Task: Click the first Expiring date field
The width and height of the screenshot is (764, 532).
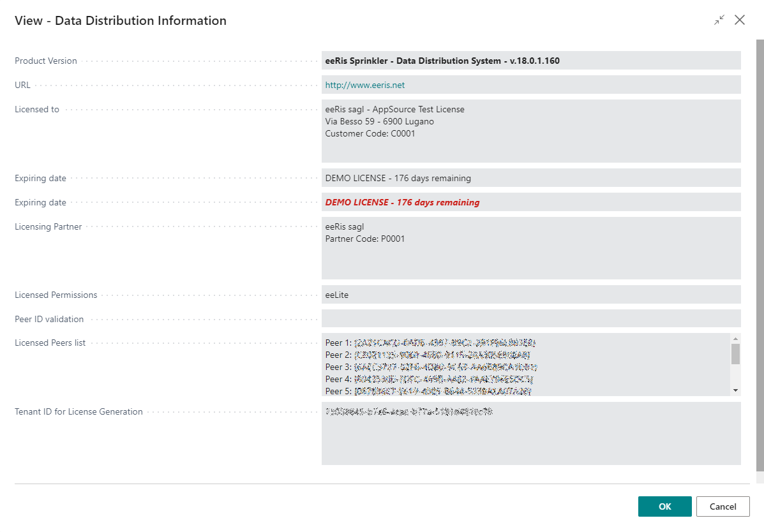Action: coord(530,178)
